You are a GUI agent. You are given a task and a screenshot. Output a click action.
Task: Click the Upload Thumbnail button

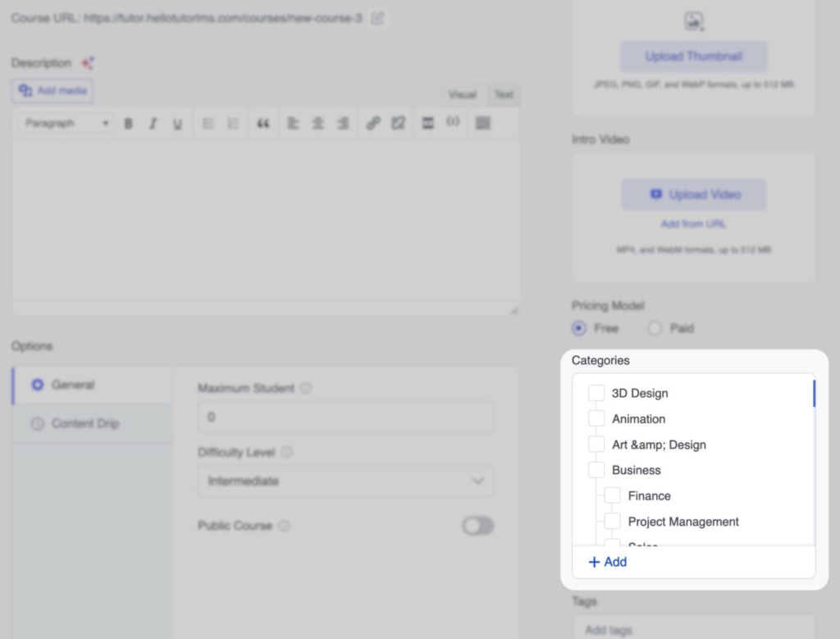pos(693,57)
